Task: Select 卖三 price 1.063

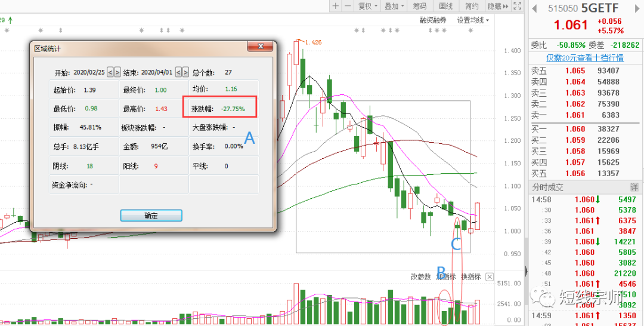Action: tap(575, 93)
